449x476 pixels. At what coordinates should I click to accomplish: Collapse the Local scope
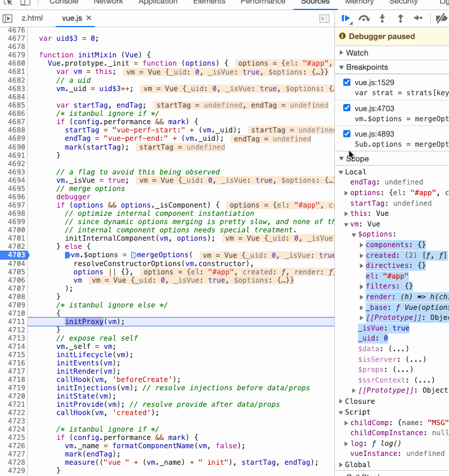[x=341, y=172]
